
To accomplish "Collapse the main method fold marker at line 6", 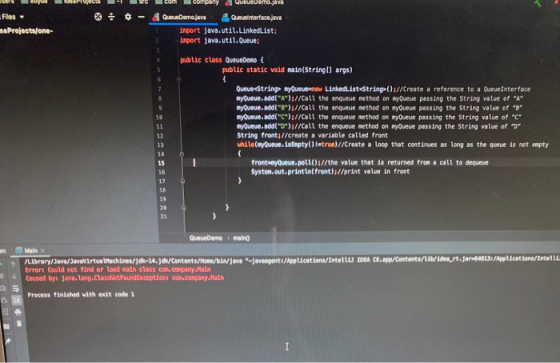I will 179,79.
